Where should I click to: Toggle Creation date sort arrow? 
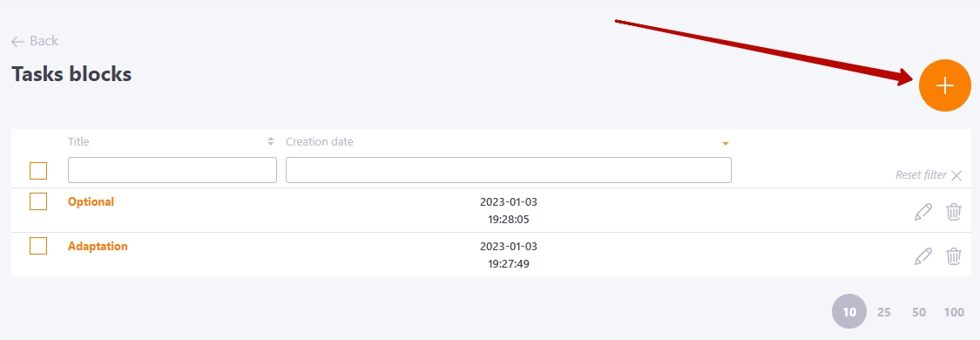[x=726, y=144]
